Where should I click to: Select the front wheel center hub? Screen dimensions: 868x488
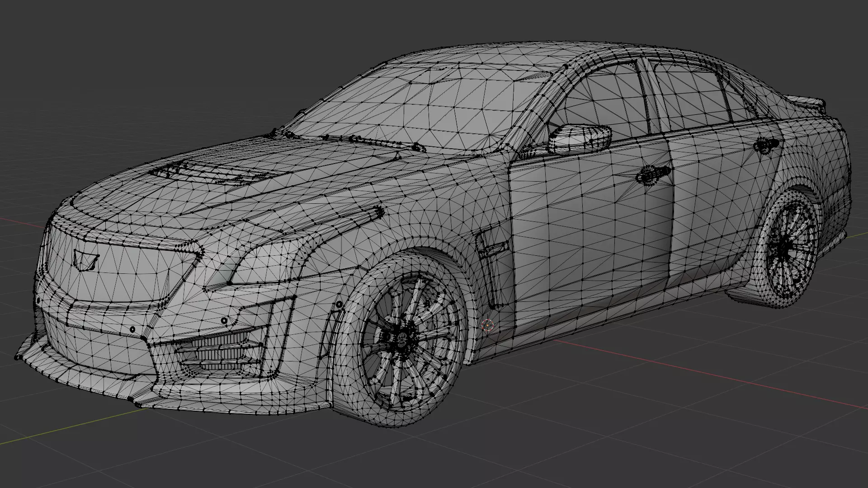[x=401, y=339]
